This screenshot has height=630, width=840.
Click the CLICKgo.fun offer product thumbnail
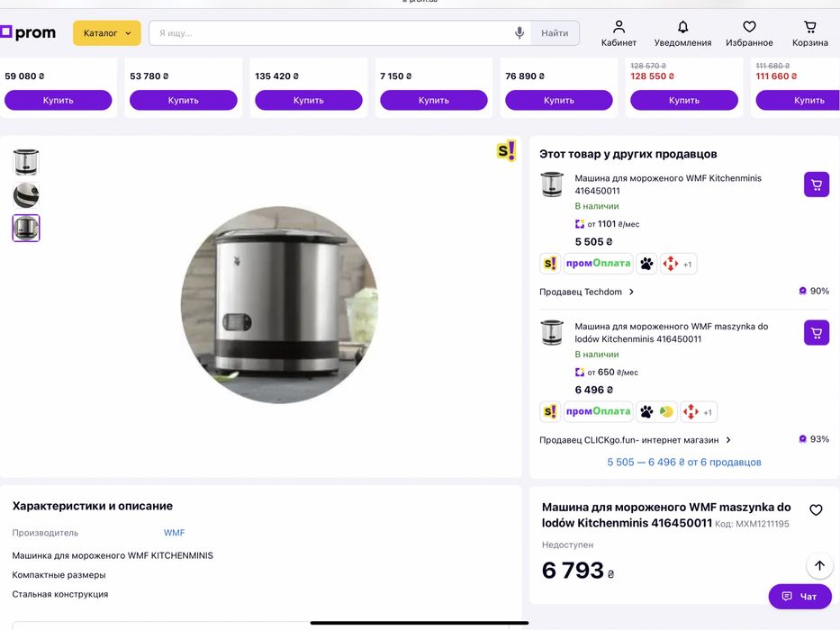click(x=552, y=333)
